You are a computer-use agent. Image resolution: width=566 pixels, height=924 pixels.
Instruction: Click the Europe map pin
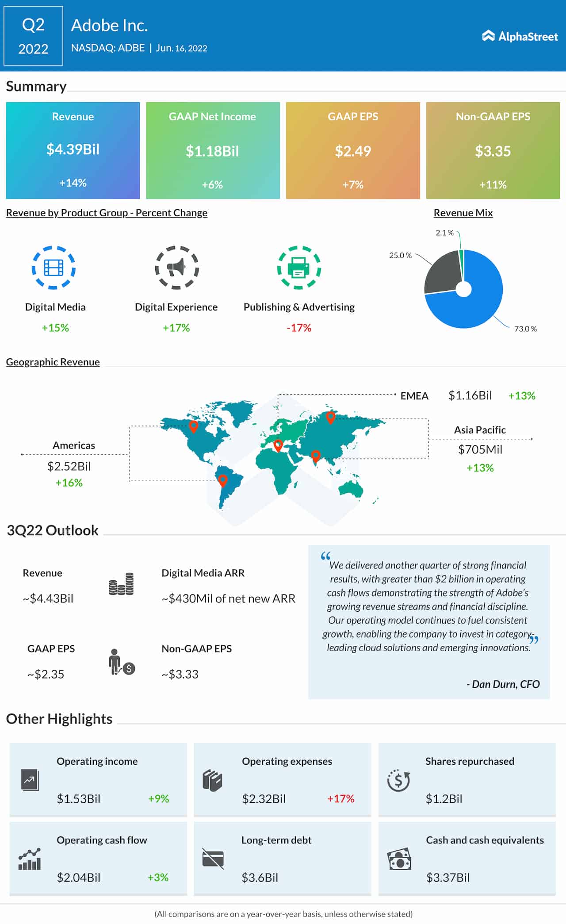pos(278,445)
